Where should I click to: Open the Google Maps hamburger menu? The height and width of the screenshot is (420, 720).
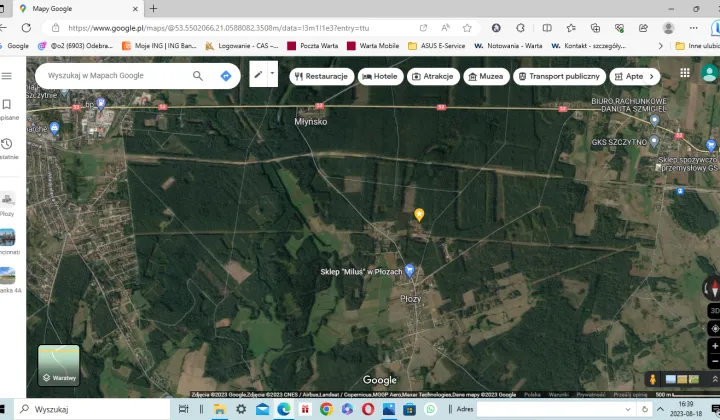7,76
